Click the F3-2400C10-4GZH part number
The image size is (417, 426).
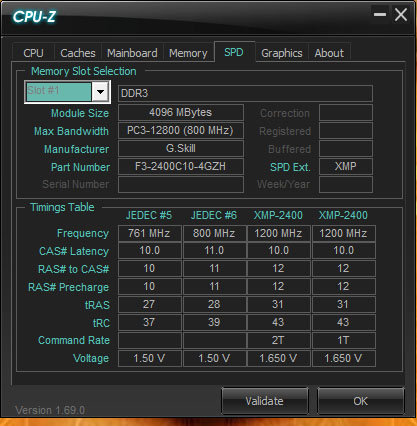(181, 166)
